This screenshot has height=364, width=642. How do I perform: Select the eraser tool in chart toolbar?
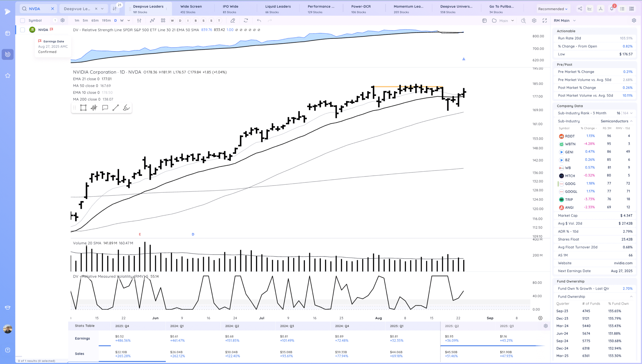pos(233,21)
